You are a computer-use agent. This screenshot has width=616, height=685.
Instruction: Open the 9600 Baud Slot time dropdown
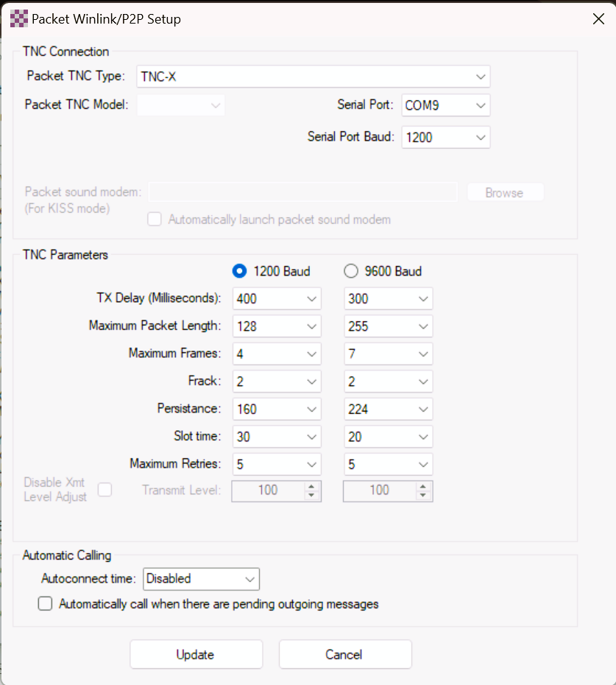(422, 437)
